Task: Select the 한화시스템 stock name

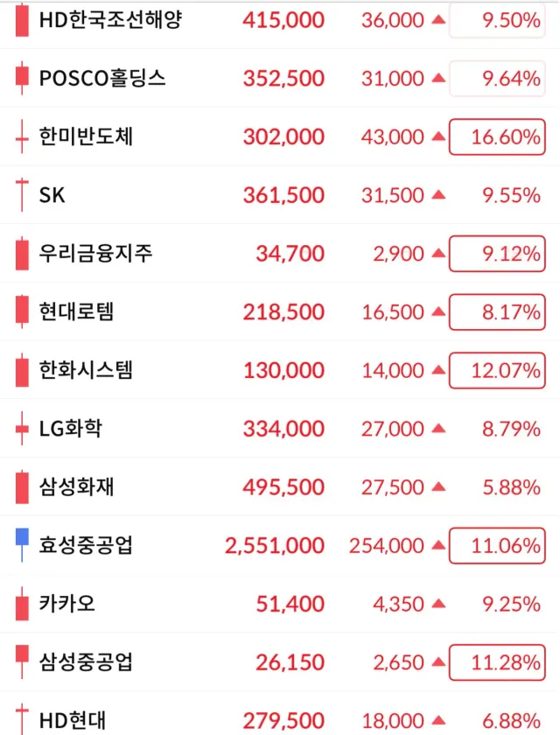Action: click(87, 371)
